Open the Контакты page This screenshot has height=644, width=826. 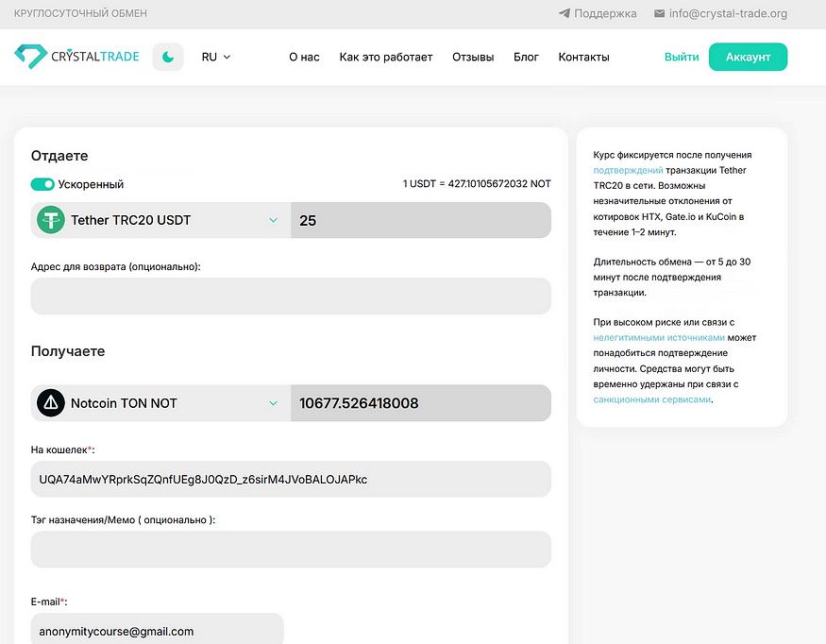click(x=583, y=57)
